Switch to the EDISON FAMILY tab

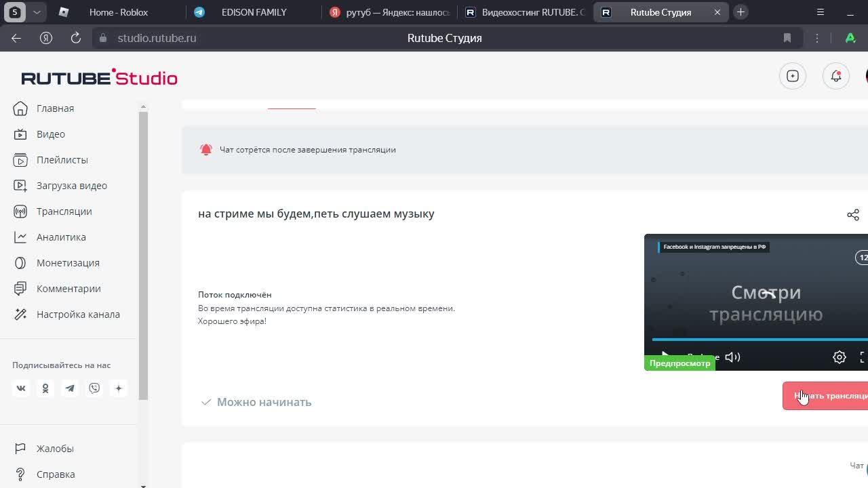coord(254,12)
